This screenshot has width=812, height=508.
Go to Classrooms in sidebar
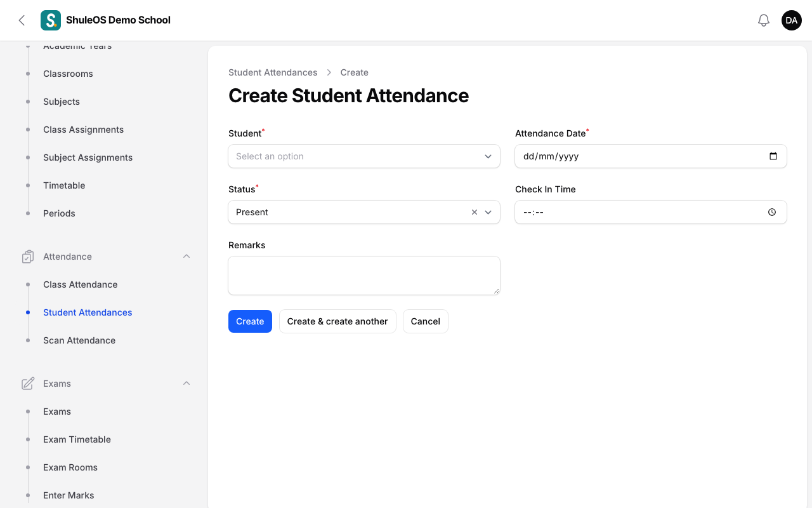[x=68, y=74]
